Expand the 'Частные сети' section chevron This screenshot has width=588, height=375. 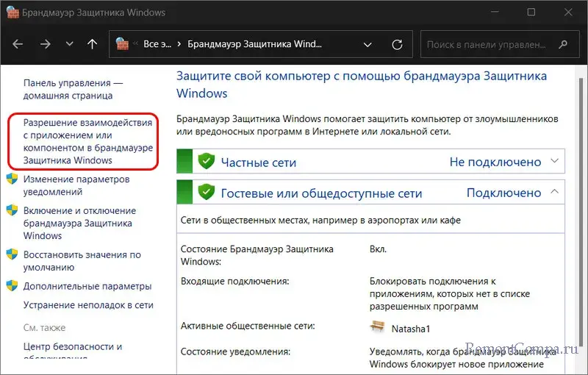tap(555, 161)
